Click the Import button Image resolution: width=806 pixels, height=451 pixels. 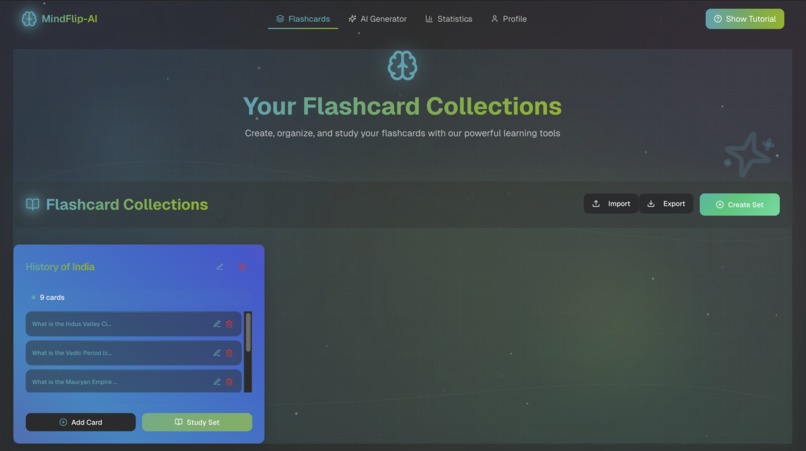[x=611, y=204]
